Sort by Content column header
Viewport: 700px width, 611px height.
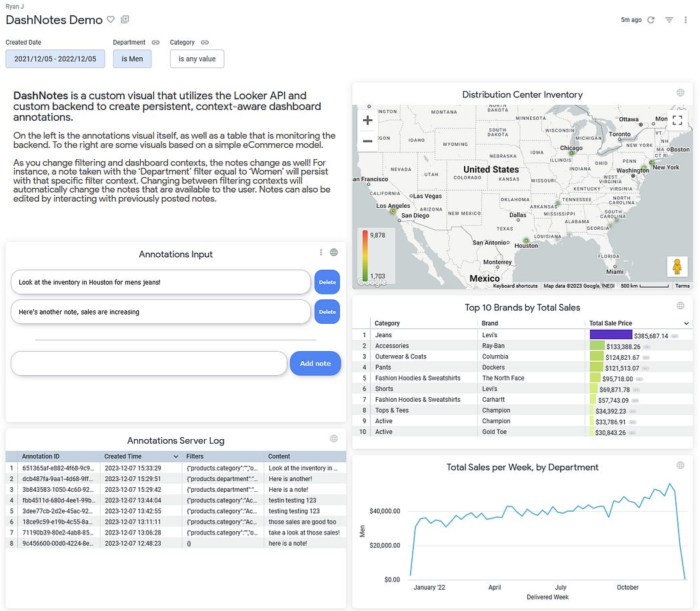pos(279,456)
